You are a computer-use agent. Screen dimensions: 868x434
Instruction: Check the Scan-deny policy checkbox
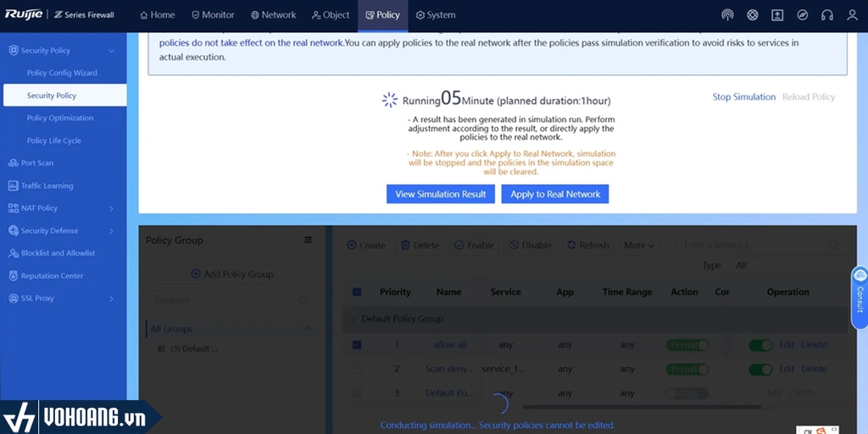click(357, 369)
